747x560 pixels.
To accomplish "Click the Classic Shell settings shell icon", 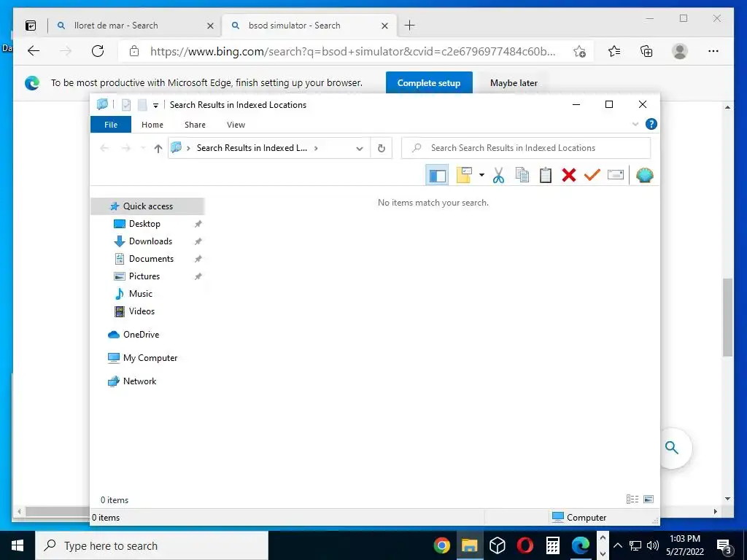I will click(x=645, y=175).
